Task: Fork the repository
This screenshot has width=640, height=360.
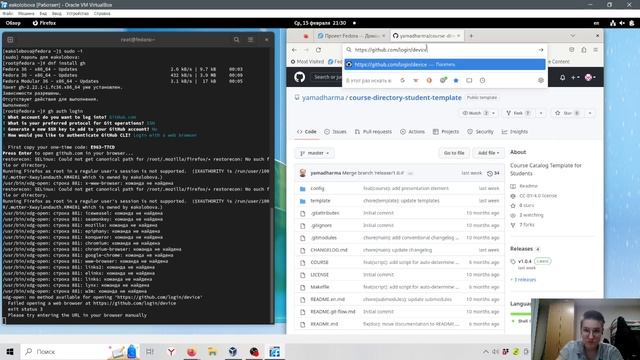Action: tap(518, 113)
